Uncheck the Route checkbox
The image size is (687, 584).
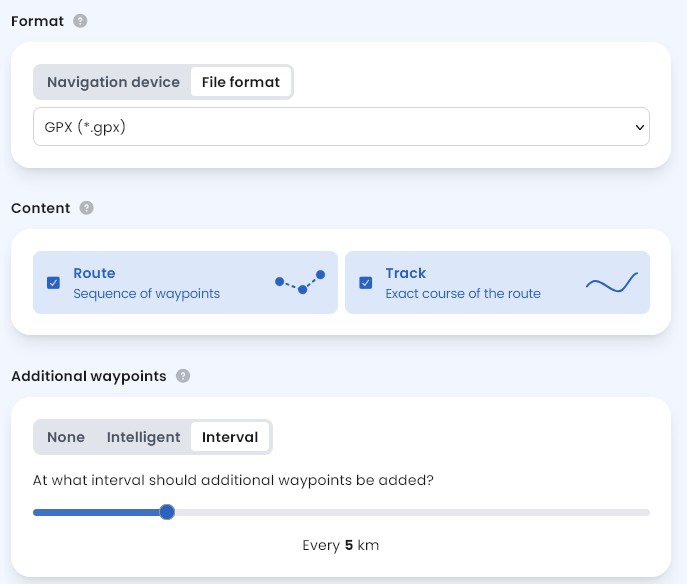53,283
